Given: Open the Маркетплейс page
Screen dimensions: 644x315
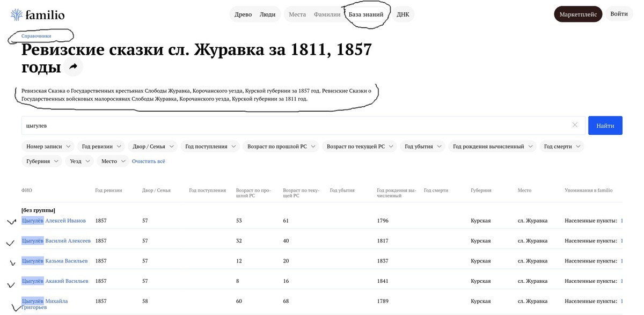Looking at the screenshot, I should coord(578,14).
